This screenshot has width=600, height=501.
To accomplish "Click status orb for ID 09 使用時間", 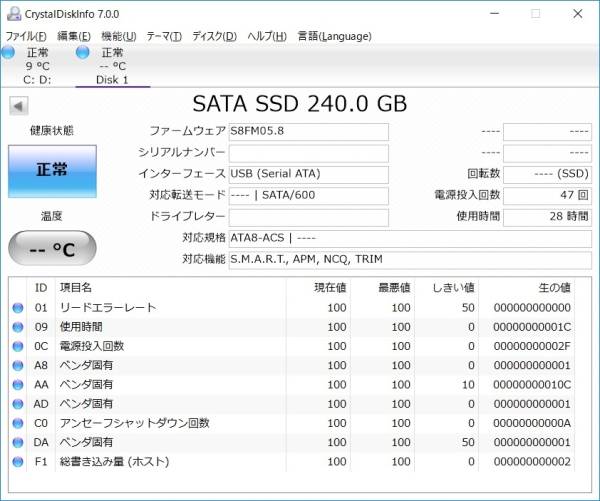I will point(18,327).
